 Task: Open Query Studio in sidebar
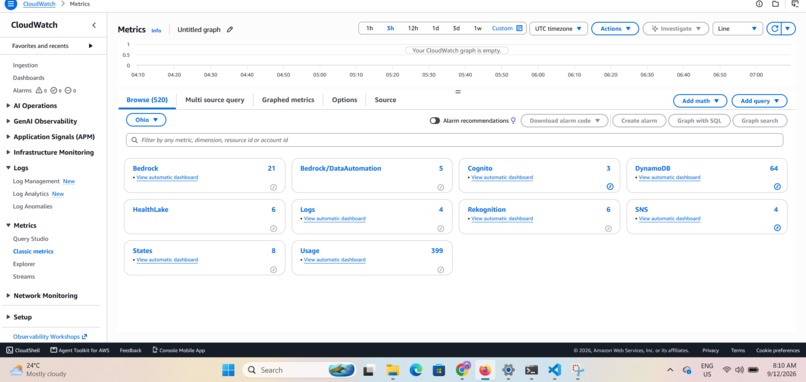[30, 239]
